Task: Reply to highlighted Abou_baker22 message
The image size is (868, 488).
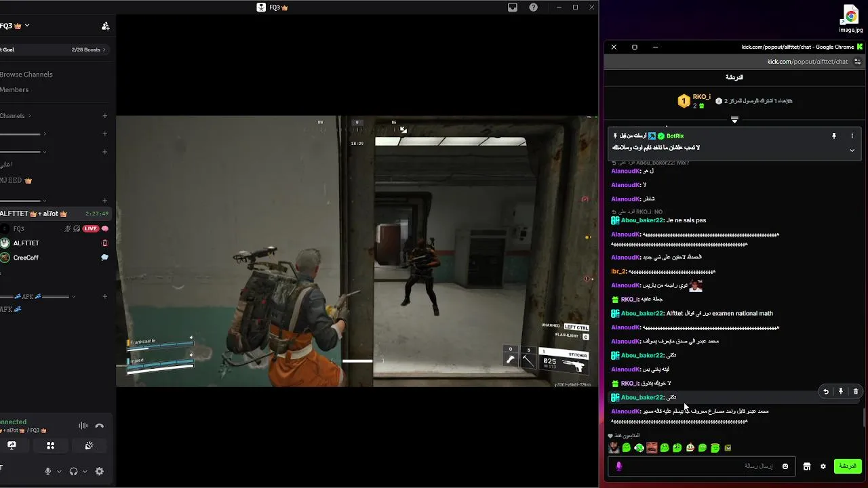Action: coord(826,391)
